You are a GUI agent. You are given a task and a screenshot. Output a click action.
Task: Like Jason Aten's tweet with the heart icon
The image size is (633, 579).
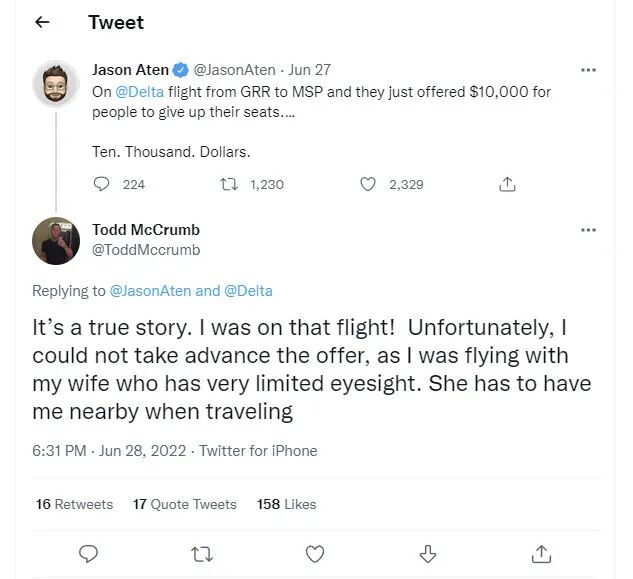pos(367,184)
